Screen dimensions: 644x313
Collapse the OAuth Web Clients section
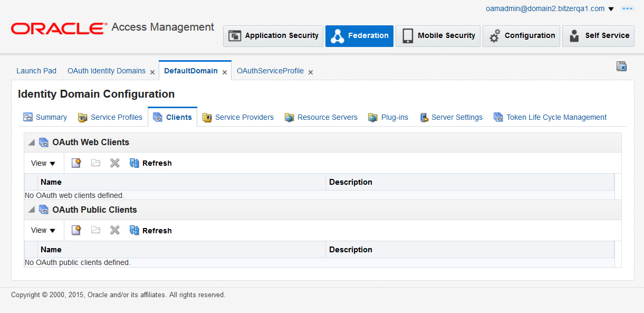[32, 143]
